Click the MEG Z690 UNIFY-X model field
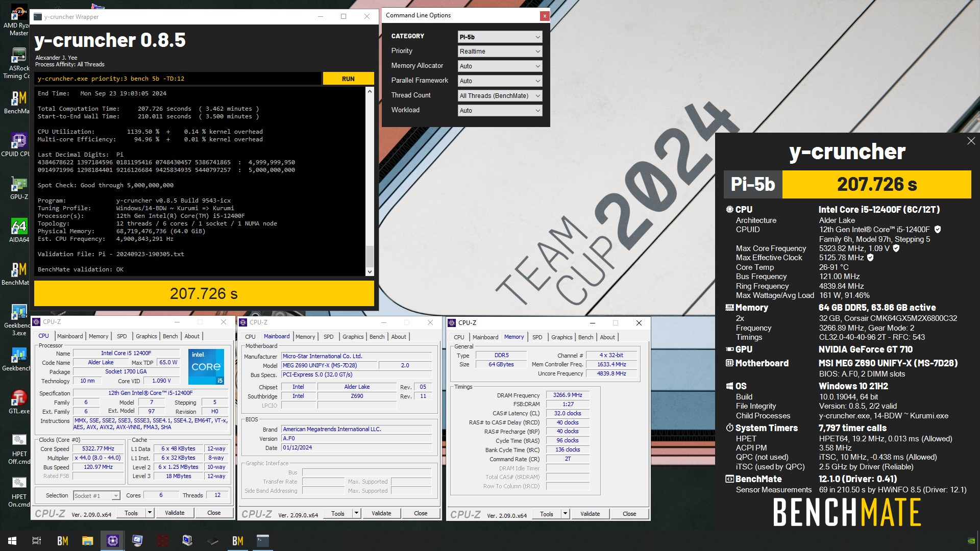 [329, 365]
